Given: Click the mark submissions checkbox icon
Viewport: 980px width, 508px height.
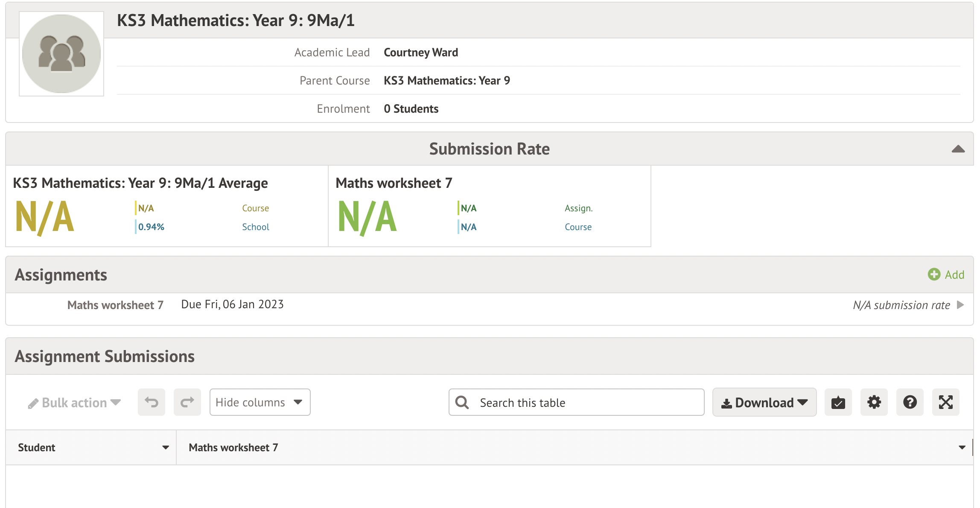Looking at the screenshot, I should [x=838, y=402].
